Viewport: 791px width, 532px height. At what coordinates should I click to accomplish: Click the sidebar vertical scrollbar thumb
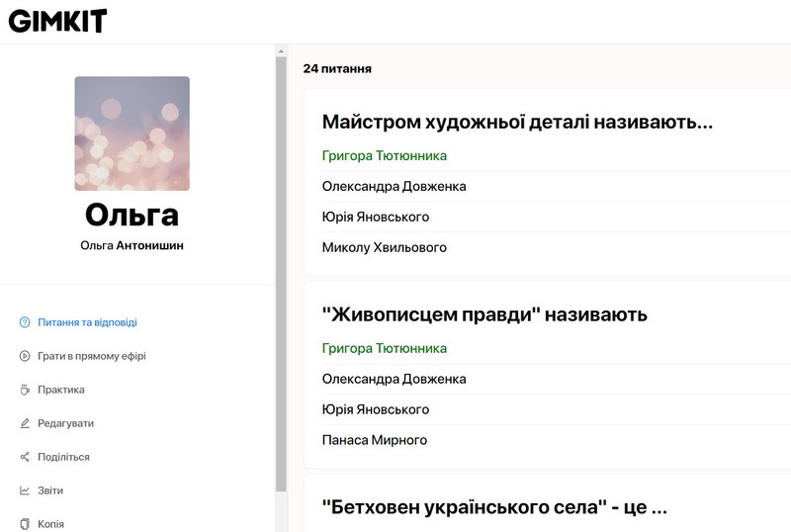[281, 274]
